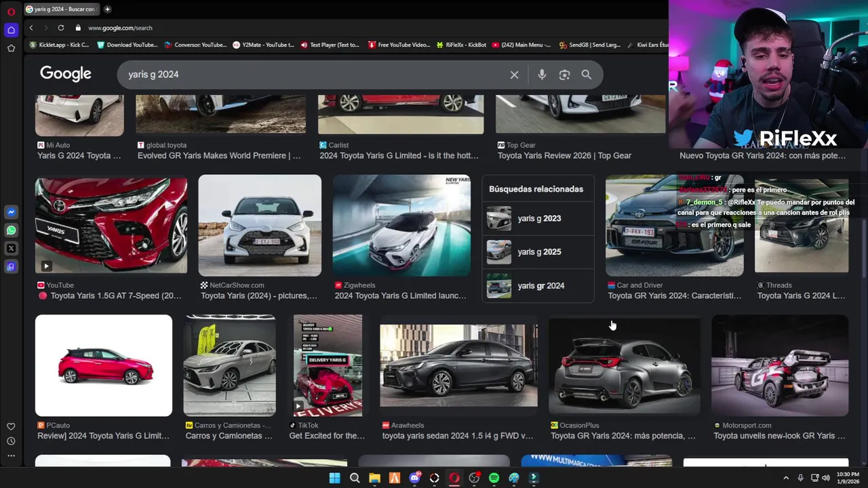The width and height of the screenshot is (868, 488).
Task: Open the Carros y Camionetas silver sedan image
Action: coord(230,365)
